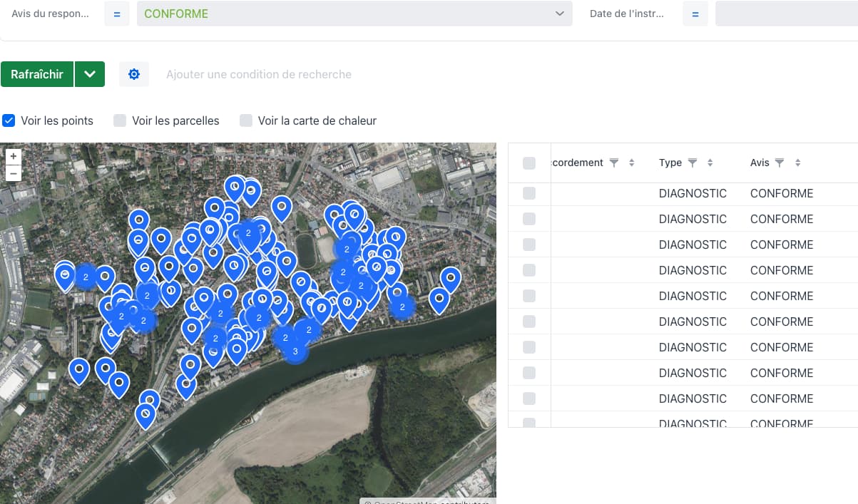Screen dimensions: 858x504
Task: Click the cluster marker labeled 3
Action: coord(295,351)
